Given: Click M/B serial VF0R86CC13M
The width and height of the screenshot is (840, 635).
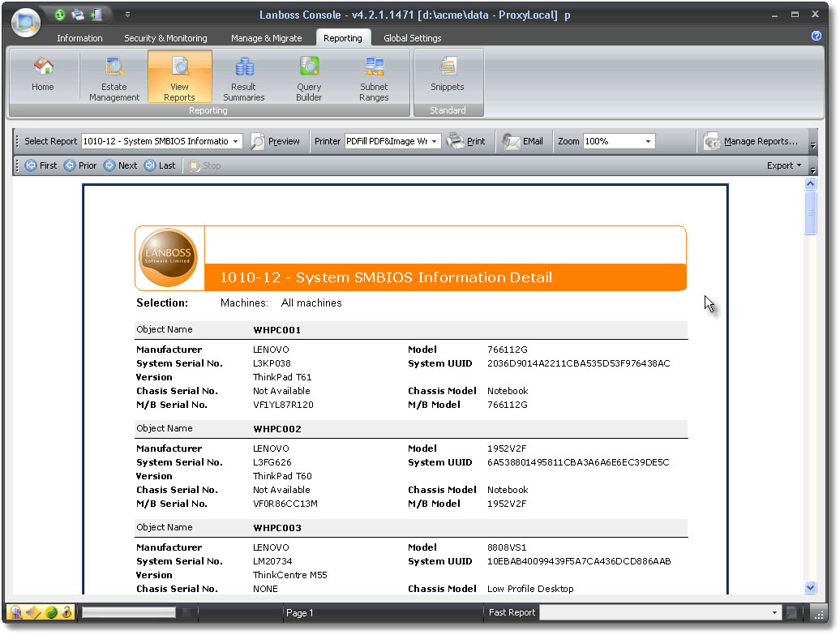Looking at the screenshot, I should click(285, 504).
